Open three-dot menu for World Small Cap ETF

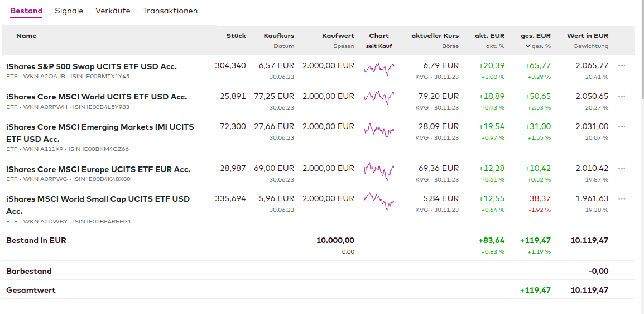[622, 198]
